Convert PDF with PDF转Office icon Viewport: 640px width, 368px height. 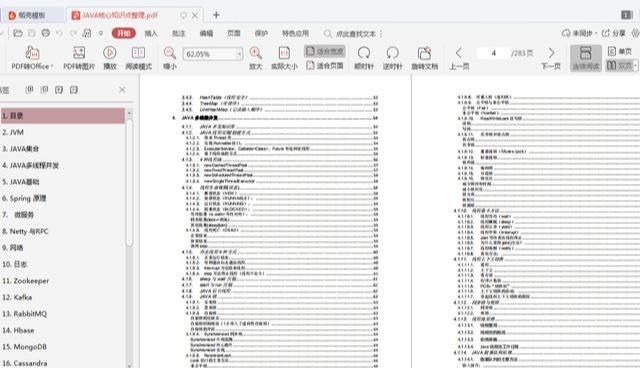(32, 53)
